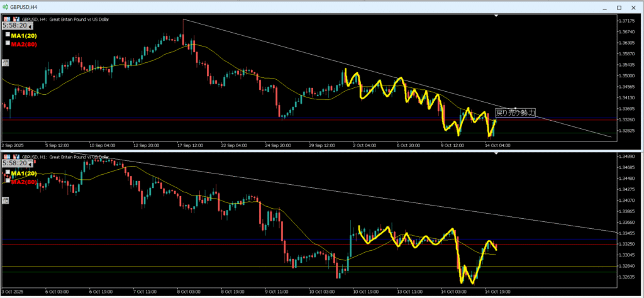The width and height of the screenshot is (644, 298).
Task: Click the 1.35000 level on H4 price scale
Action: coord(626,75)
